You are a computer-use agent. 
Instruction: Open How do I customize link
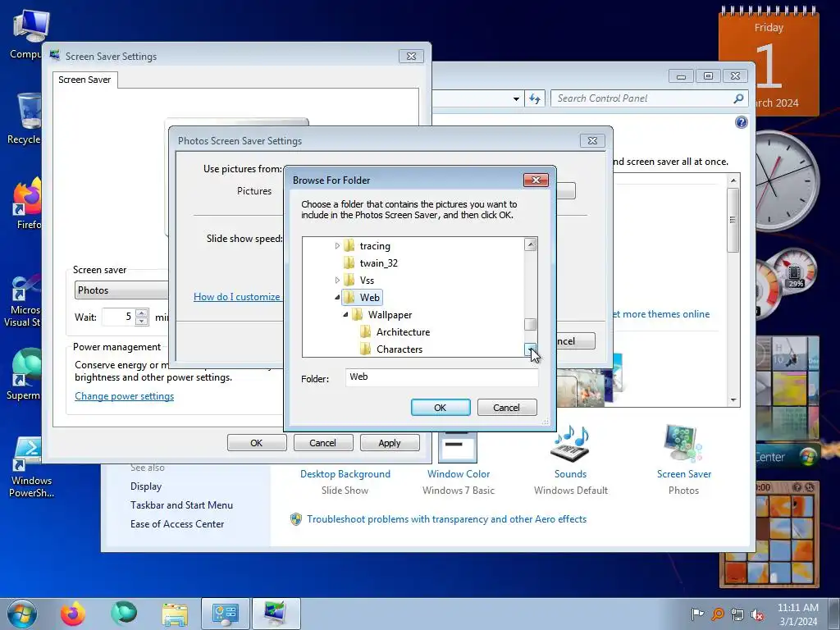coord(237,297)
